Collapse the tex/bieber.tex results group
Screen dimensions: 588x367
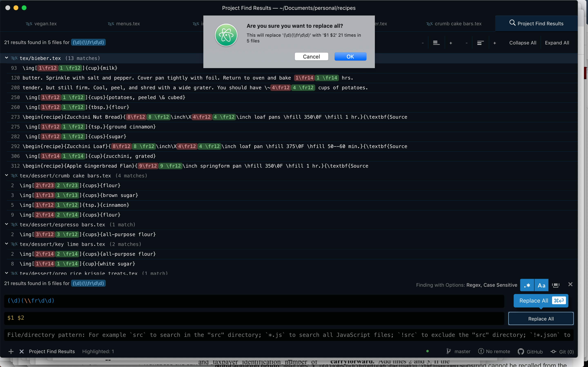click(6, 58)
